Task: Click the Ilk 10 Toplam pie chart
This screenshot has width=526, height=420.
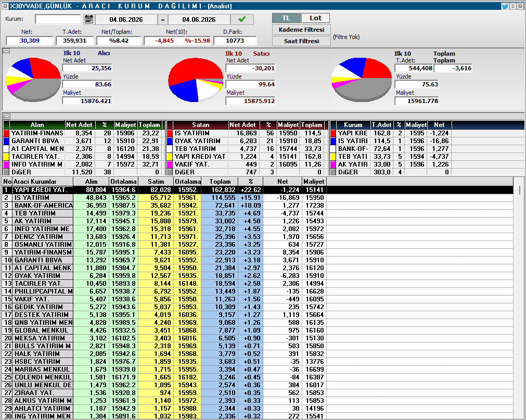Action: coord(361,80)
